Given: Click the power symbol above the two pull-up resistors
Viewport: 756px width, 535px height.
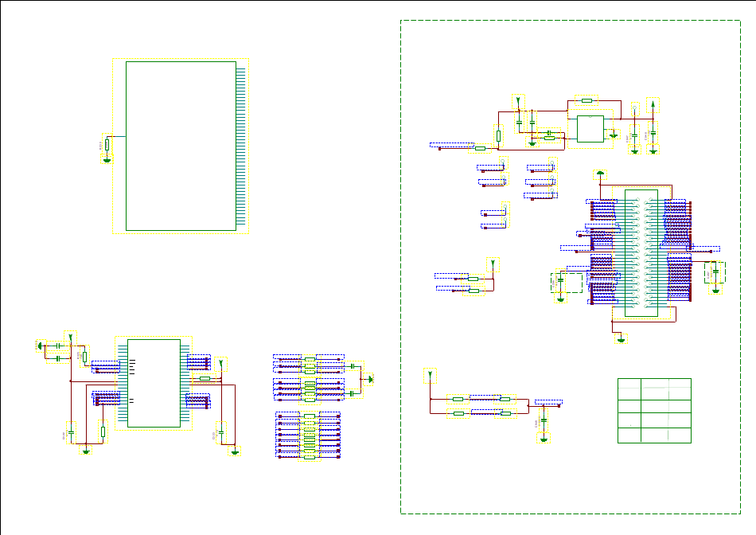Looking at the screenshot, I should (x=493, y=265).
